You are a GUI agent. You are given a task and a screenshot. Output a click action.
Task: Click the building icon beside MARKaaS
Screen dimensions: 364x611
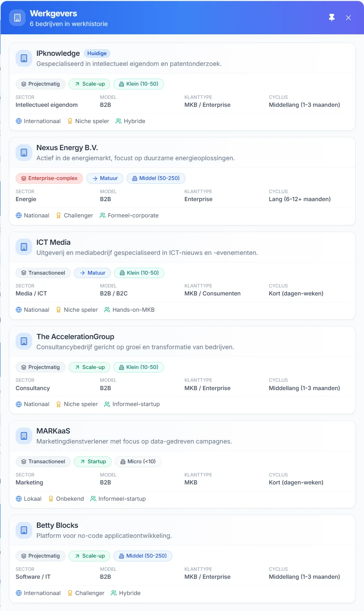[x=24, y=436]
